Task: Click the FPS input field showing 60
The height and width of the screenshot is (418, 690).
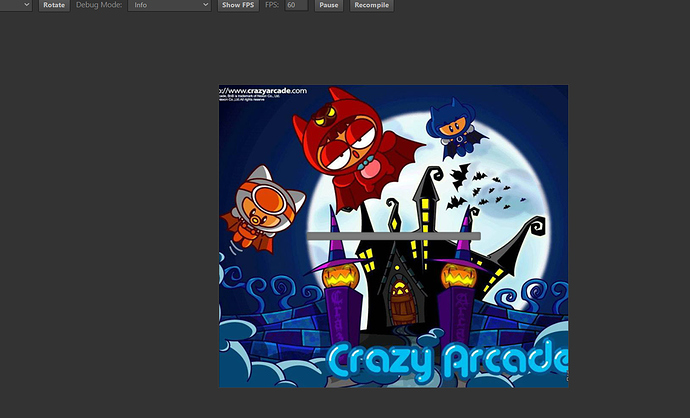Action: (296, 5)
